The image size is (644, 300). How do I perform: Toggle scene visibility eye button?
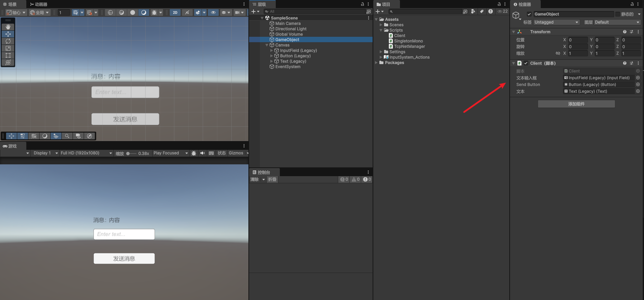pos(213,12)
